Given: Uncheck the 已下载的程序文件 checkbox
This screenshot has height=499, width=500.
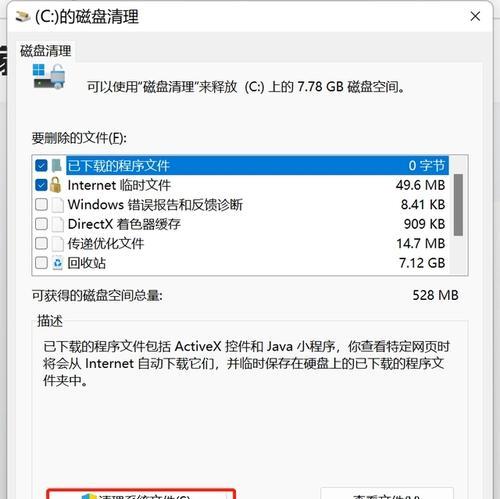Looking at the screenshot, I should 41,166.
